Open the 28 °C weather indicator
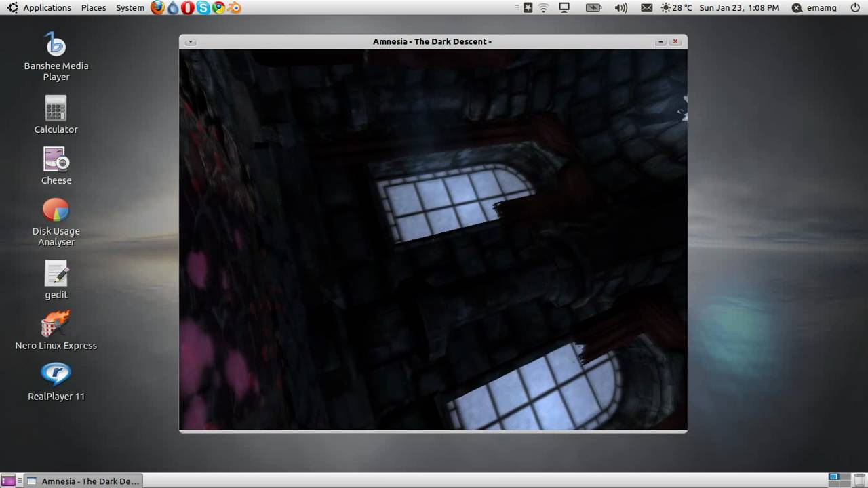This screenshot has height=488, width=868. click(x=676, y=7)
